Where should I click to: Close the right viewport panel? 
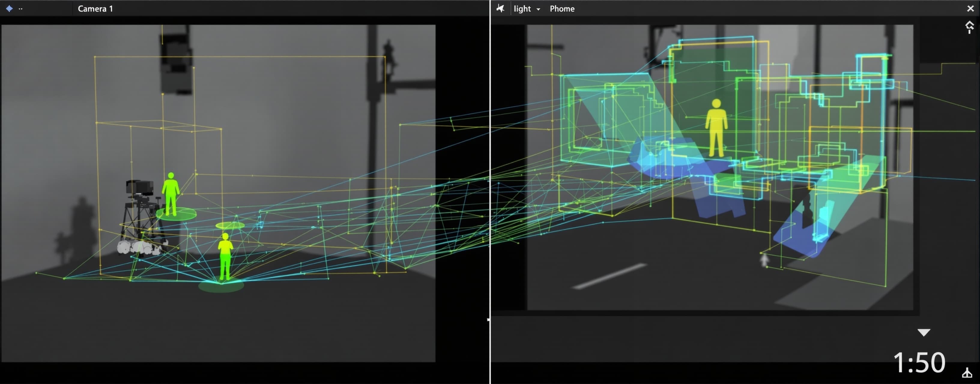coord(970,8)
